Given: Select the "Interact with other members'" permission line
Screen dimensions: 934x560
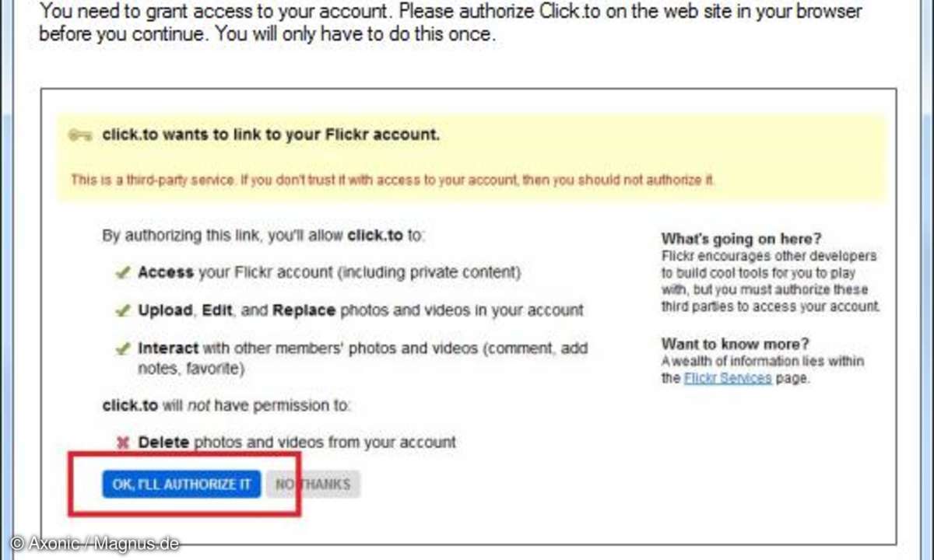Looking at the screenshot, I should (x=363, y=358).
